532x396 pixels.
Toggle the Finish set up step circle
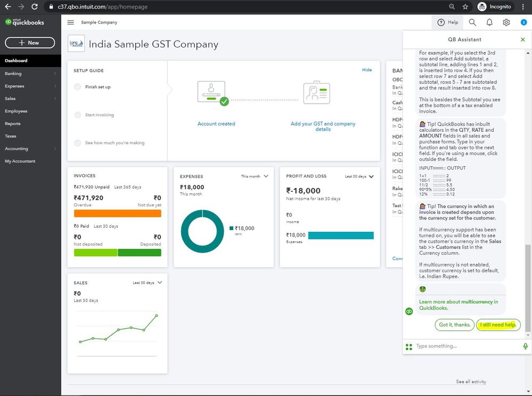pyautogui.click(x=77, y=86)
